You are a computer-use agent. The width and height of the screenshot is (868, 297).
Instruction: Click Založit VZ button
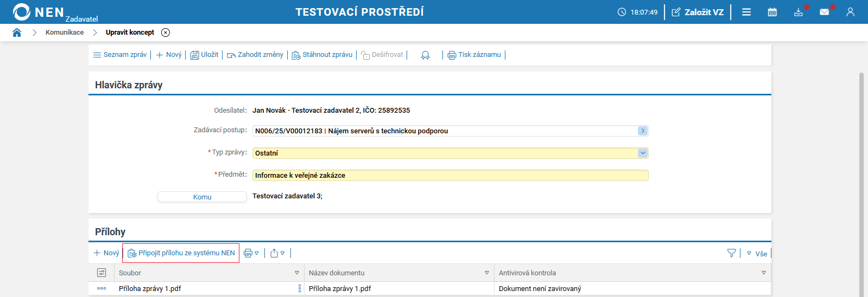click(x=698, y=12)
